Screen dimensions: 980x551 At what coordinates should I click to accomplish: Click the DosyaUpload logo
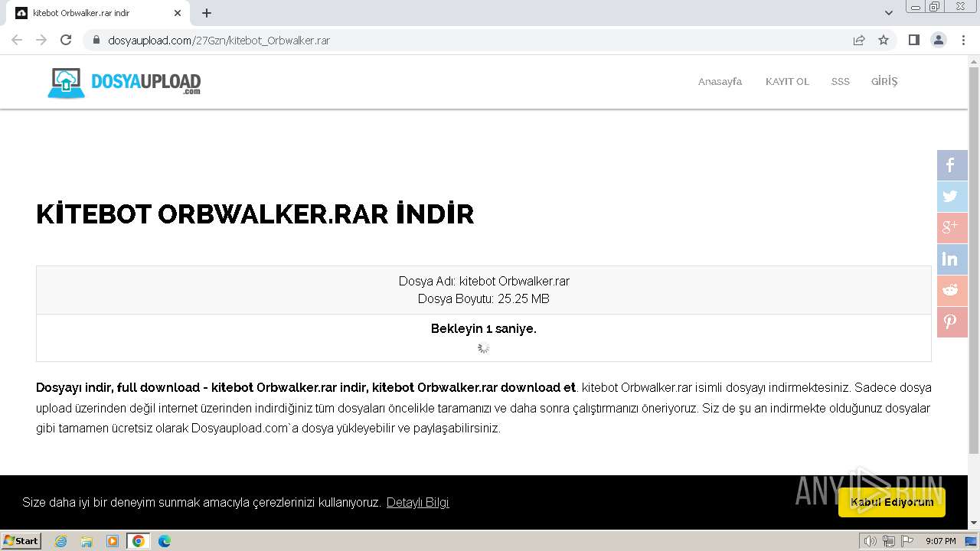124,83
